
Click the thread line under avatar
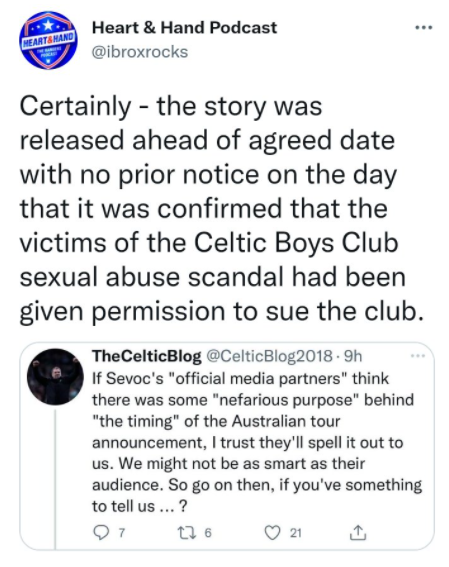pyautogui.click(x=55, y=478)
